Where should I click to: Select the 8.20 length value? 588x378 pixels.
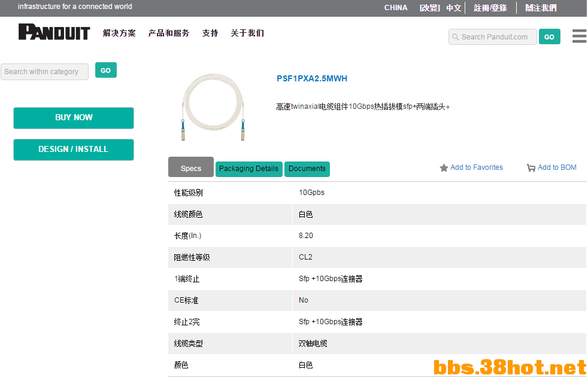pos(305,236)
